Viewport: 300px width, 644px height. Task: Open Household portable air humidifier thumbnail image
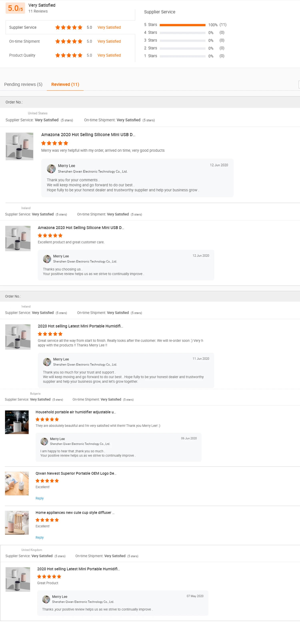click(17, 422)
